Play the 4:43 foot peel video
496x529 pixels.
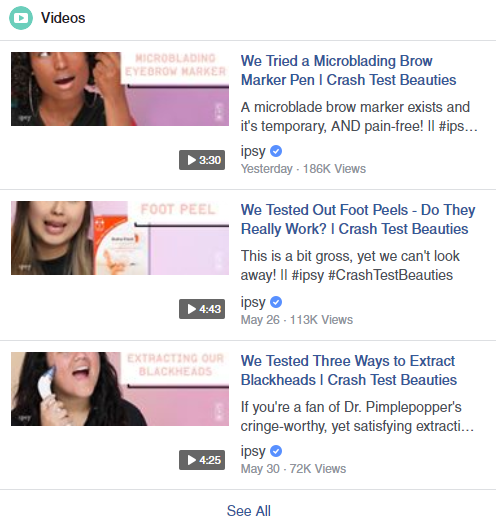(x=202, y=309)
